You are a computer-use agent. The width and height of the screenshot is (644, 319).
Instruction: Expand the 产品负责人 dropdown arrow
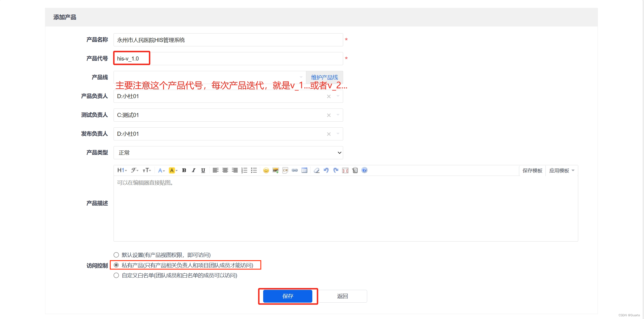[x=338, y=96]
